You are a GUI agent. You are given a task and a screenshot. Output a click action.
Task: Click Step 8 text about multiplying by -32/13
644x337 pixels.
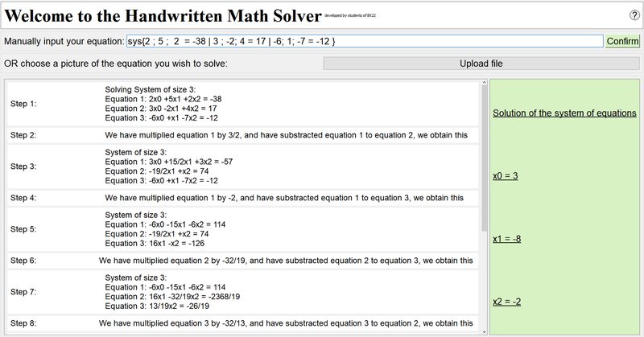point(286,323)
